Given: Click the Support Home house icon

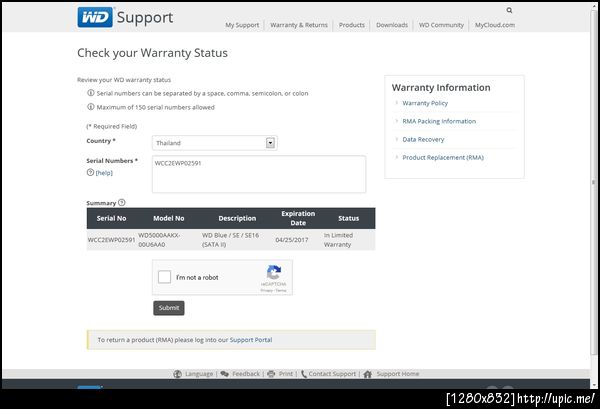Looking at the screenshot, I should click(x=368, y=374).
